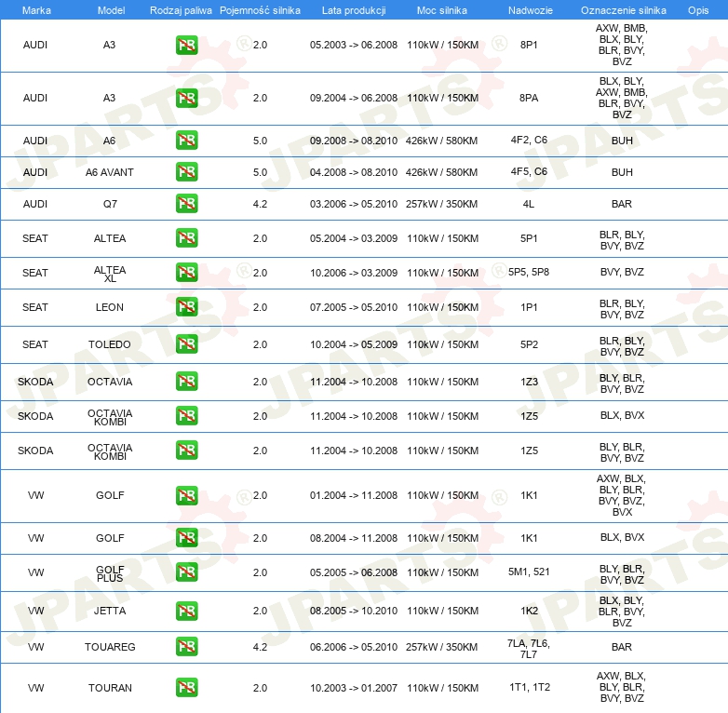Click the Marka column header
Viewport: 728px width, 713px height.
(x=35, y=9)
